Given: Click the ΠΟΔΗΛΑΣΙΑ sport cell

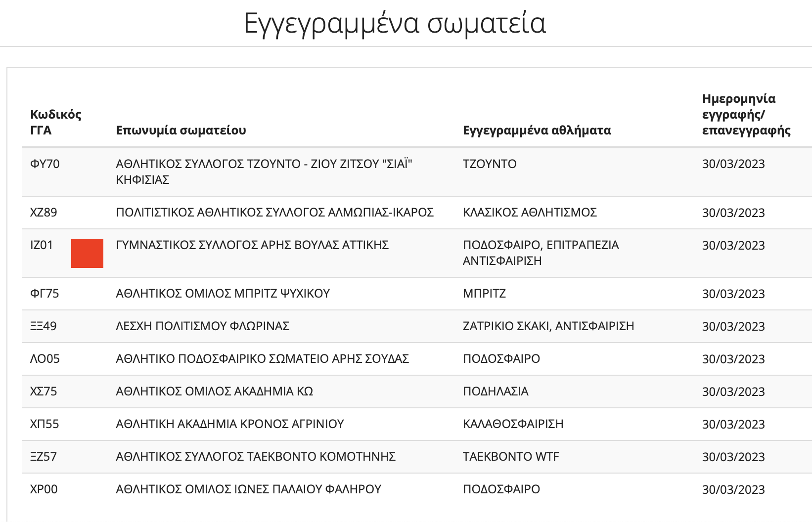Looking at the screenshot, I should coord(496,391).
